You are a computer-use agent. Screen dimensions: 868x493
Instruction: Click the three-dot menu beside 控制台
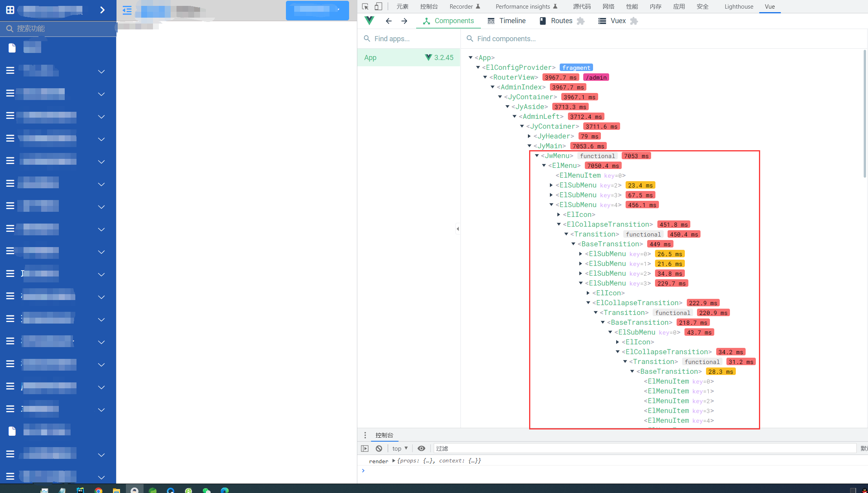coord(365,435)
